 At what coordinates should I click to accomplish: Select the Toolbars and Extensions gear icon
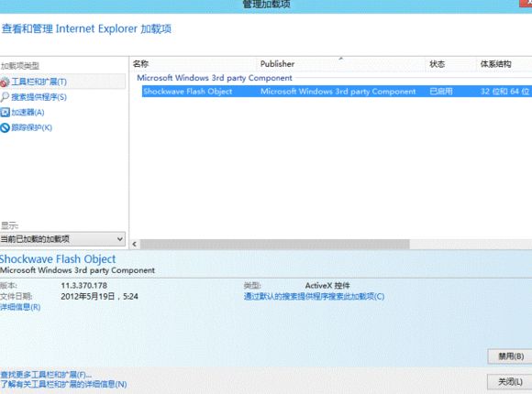click(x=5, y=82)
